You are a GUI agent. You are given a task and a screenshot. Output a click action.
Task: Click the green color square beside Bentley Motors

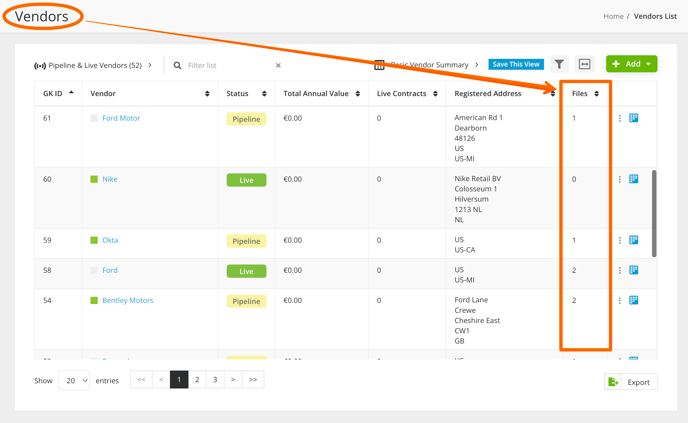point(94,300)
